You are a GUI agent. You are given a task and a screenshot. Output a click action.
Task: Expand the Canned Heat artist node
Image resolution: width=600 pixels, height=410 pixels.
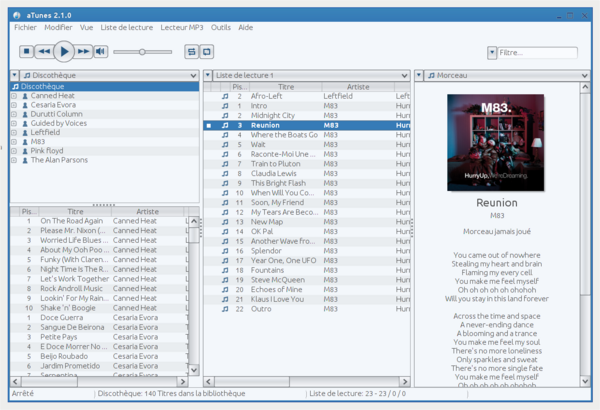pos(14,96)
